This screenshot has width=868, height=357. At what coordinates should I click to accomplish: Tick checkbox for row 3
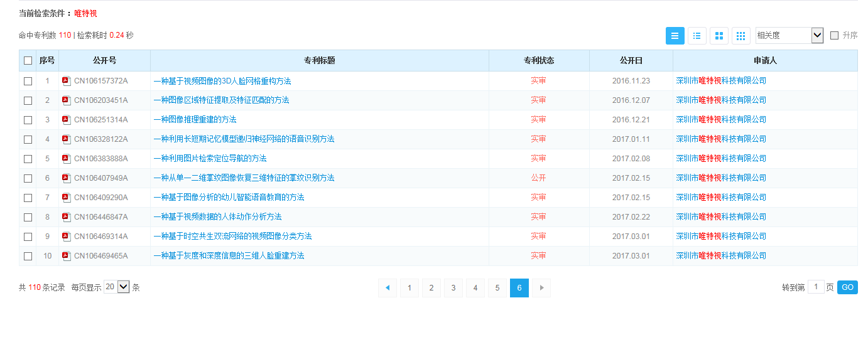point(28,120)
